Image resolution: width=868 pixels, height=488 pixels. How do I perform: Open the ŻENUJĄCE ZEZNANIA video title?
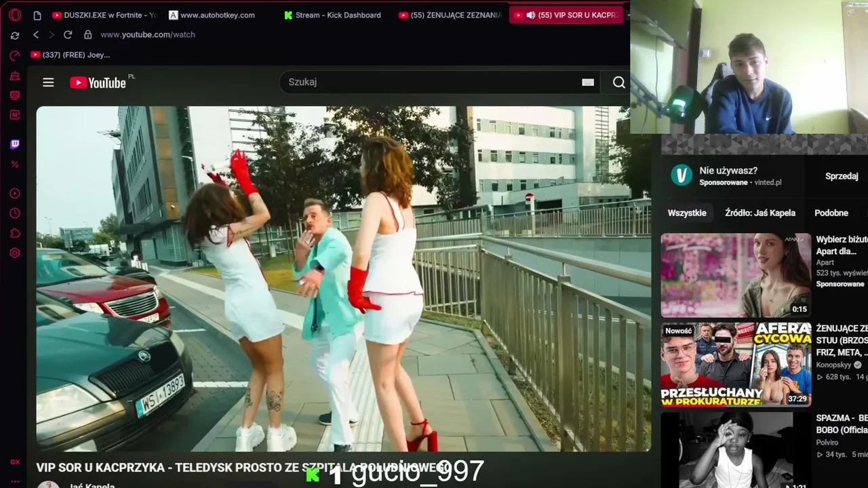point(842,340)
